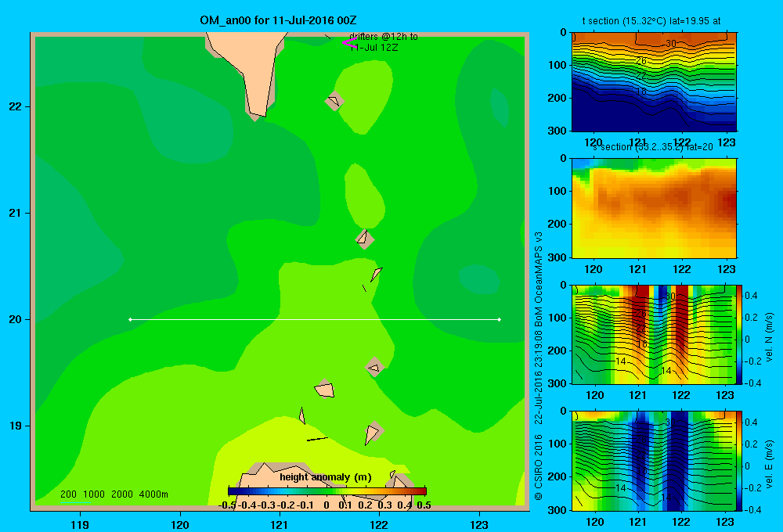The height and width of the screenshot is (532, 783).
Task: Click the "30" contour label in temperature section
Action: [671, 43]
